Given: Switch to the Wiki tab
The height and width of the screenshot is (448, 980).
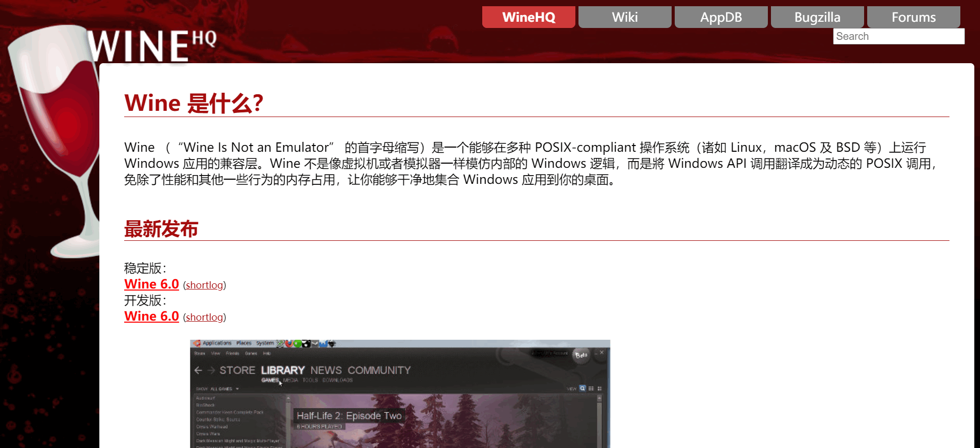Looking at the screenshot, I should point(625,17).
